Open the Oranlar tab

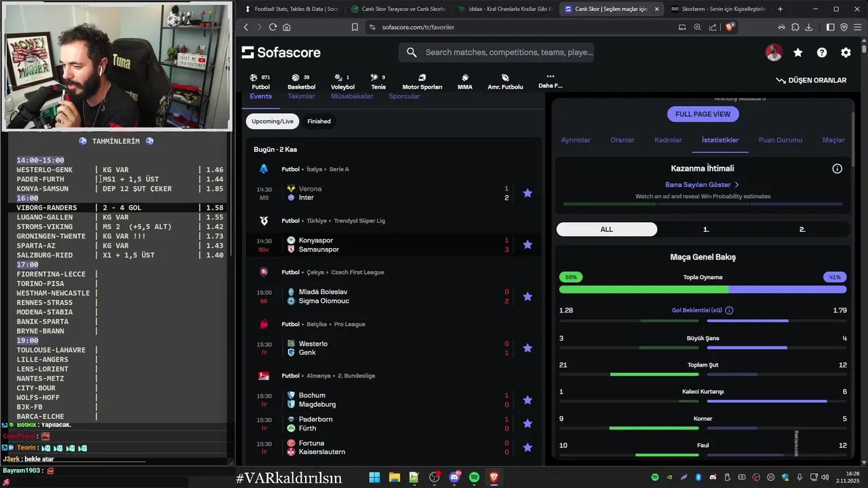[x=623, y=140]
